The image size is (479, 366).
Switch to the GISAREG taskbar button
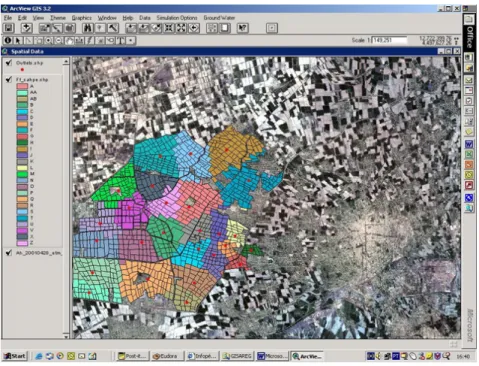[x=237, y=356]
